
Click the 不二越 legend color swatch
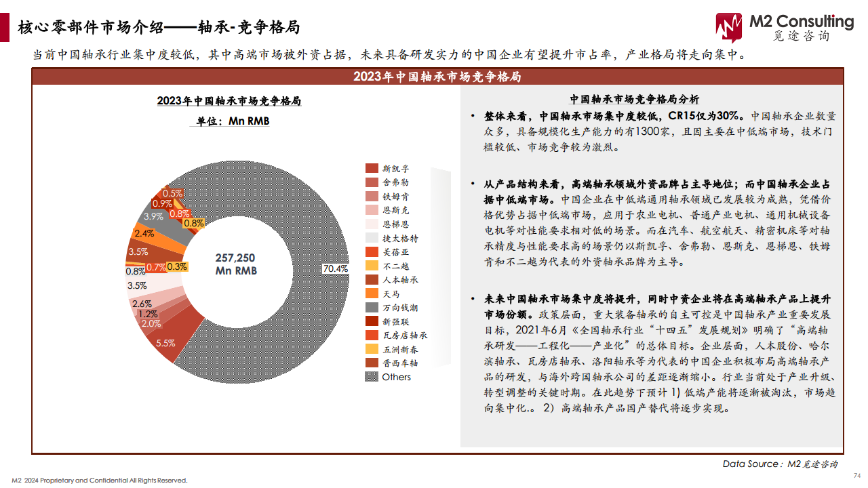click(372, 266)
